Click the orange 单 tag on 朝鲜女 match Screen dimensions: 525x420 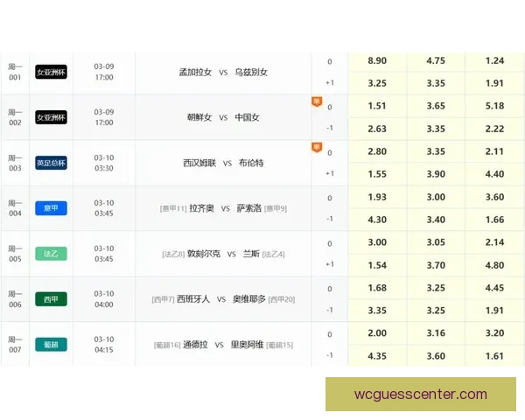(317, 101)
